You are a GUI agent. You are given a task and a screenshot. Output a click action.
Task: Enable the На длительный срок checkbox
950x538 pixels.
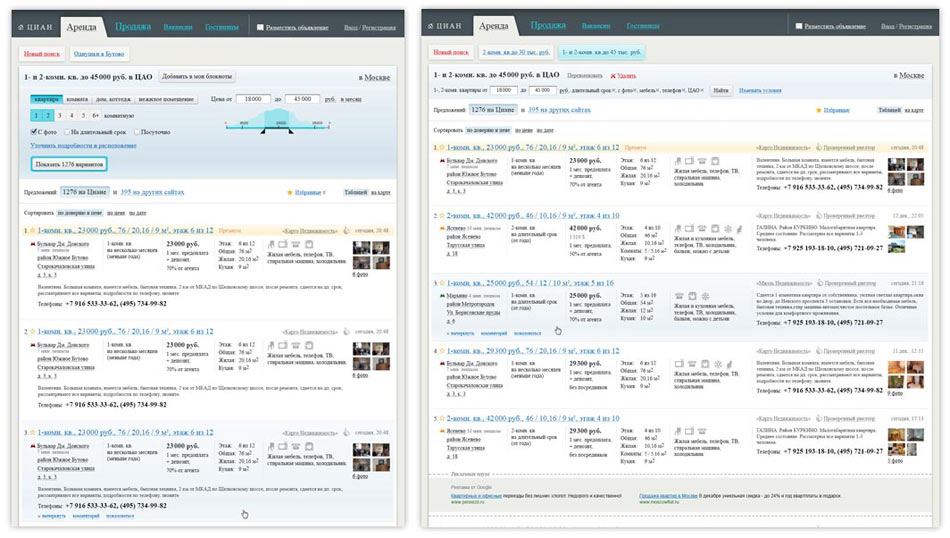tap(68, 131)
